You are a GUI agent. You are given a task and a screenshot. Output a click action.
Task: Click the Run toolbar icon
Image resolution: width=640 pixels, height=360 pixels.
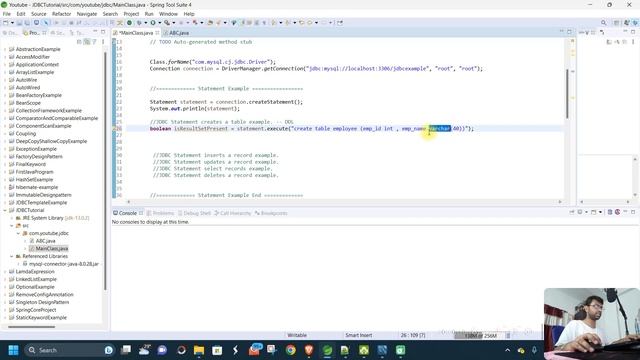pyautogui.click(x=153, y=23)
